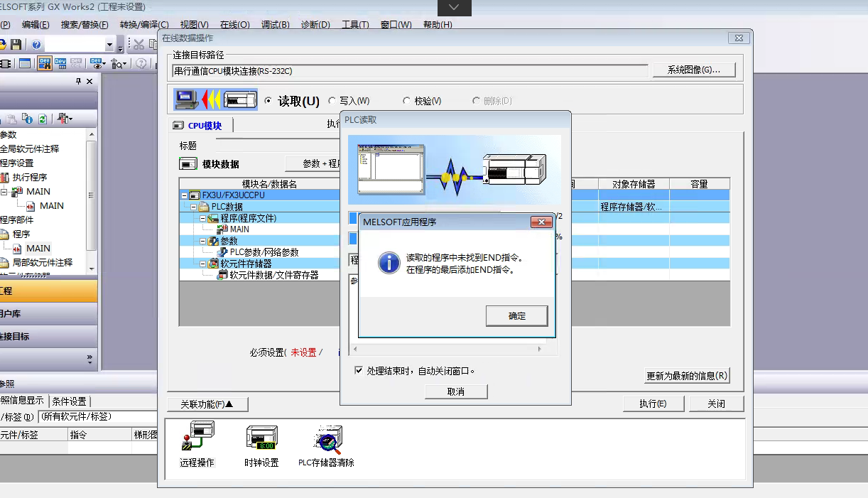The height and width of the screenshot is (498, 868).
Task: Click the PC-to-PLC transfer direction graphic
Action: click(216, 100)
